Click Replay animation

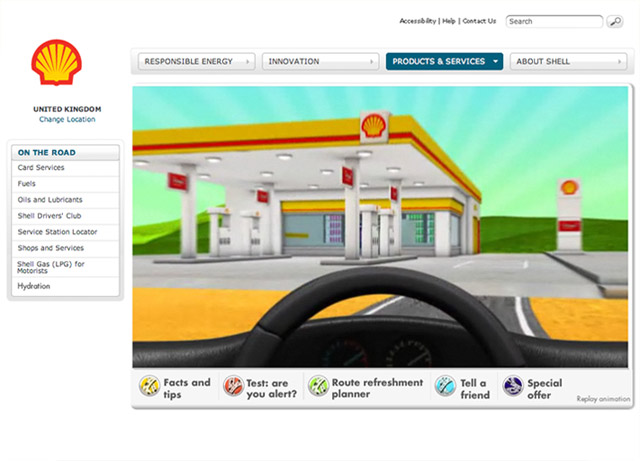pos(603,399)
